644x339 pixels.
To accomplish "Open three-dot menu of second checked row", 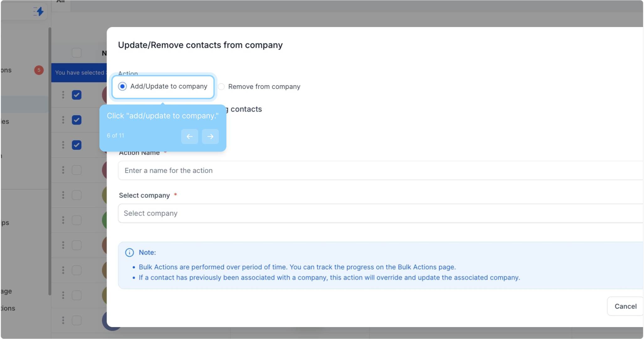I will 63,120.
